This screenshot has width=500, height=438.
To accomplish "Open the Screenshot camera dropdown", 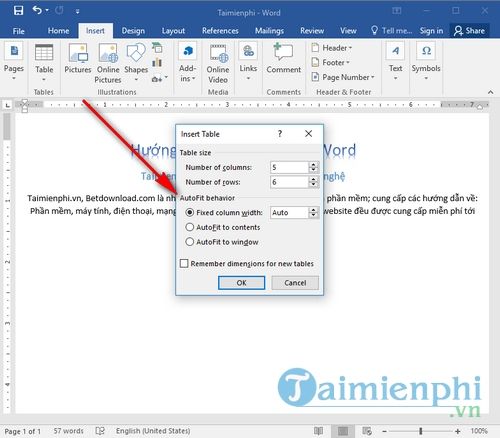I will 160,79.
